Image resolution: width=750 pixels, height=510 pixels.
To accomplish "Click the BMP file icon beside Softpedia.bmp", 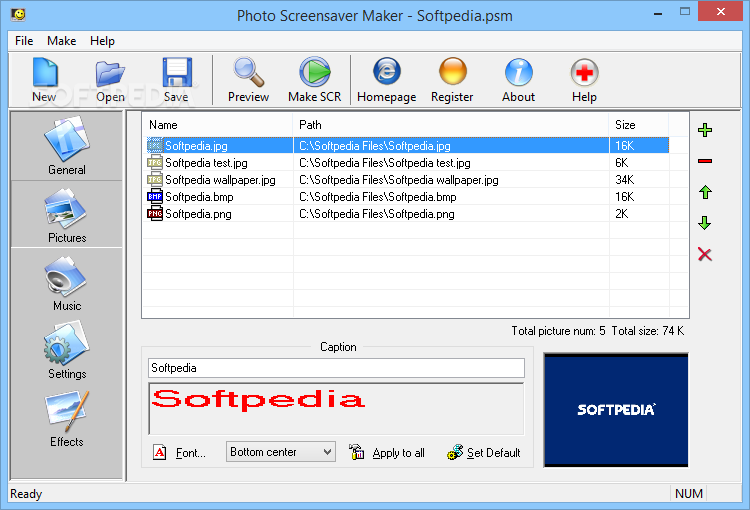I will 154,197.
